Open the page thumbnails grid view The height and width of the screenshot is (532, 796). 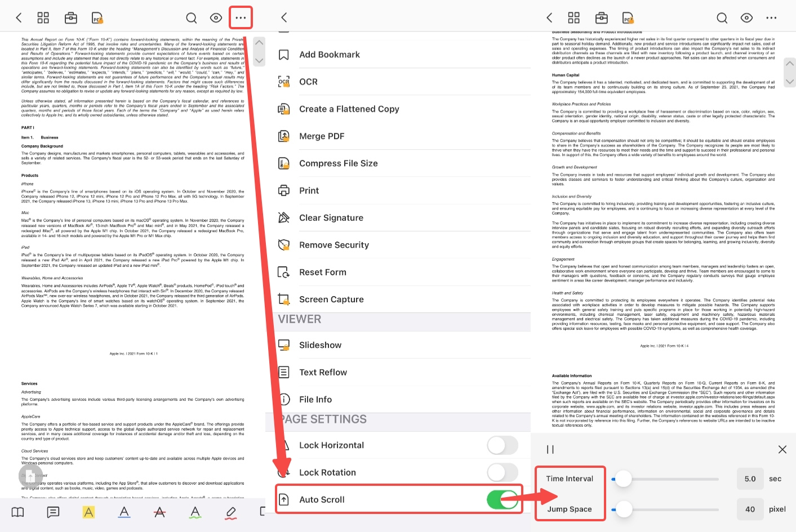click(x=43, y=17)
